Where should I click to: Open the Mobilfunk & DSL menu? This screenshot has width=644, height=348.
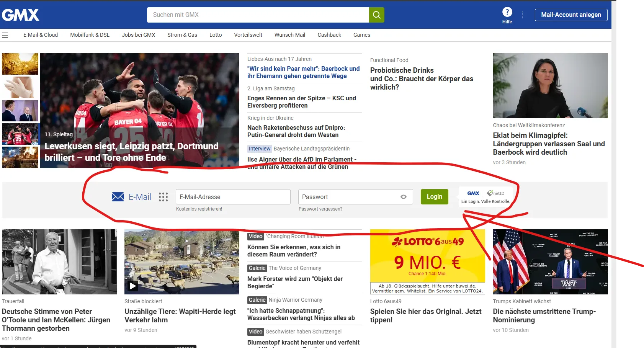[90, 35]
